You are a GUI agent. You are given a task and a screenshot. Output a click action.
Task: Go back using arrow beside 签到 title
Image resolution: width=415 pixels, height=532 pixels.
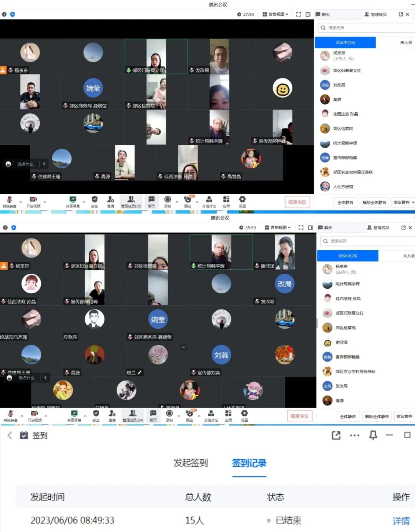(10, 435)
